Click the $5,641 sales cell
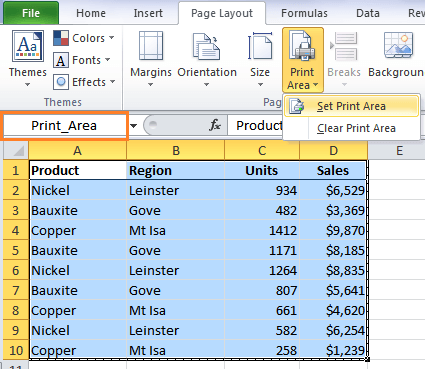425x369 pixels. [333, 290]
